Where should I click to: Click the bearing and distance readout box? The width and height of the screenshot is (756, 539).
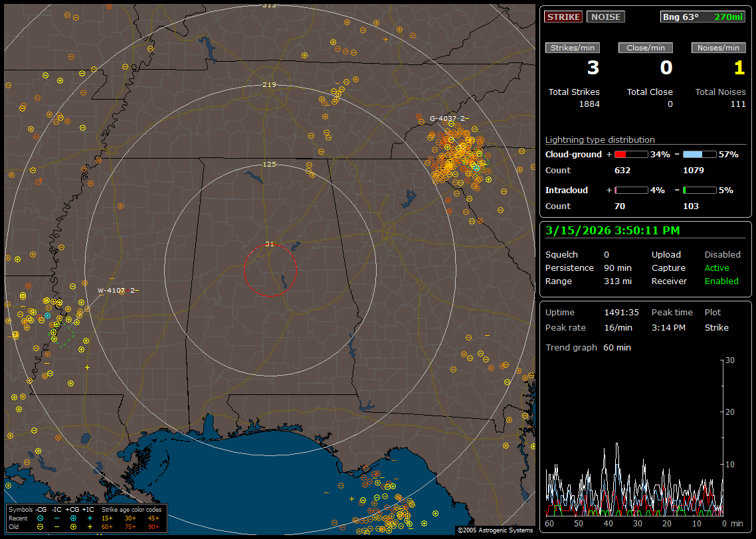[x=703, y=17]
